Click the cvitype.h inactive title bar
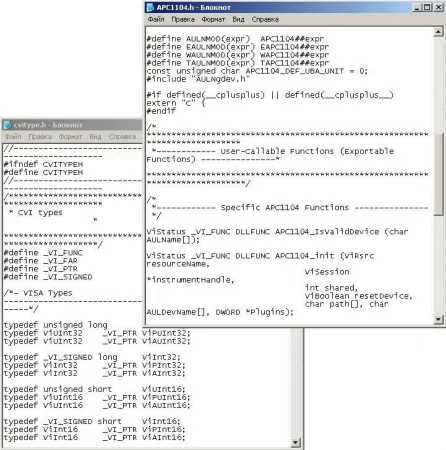446x450 pixels. (72, 125)
